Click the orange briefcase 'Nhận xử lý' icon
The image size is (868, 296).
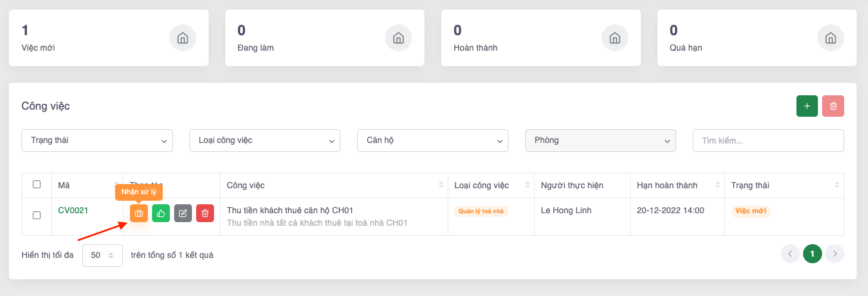click(x=139, y=213)
